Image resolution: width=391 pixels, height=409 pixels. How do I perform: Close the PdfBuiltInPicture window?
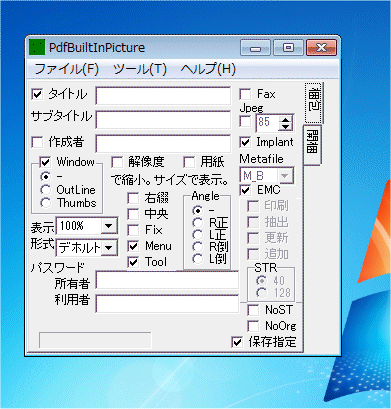[x=321, y=48]
